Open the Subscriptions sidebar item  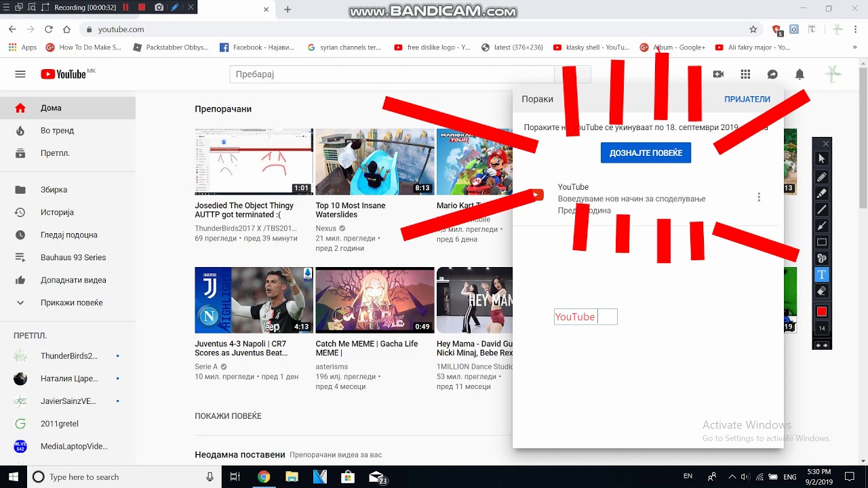click(68, 153)
